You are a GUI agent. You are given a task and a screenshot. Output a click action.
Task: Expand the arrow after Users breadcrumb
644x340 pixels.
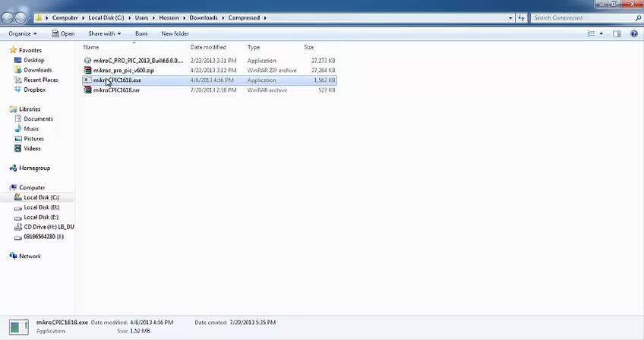click(153, 17)
